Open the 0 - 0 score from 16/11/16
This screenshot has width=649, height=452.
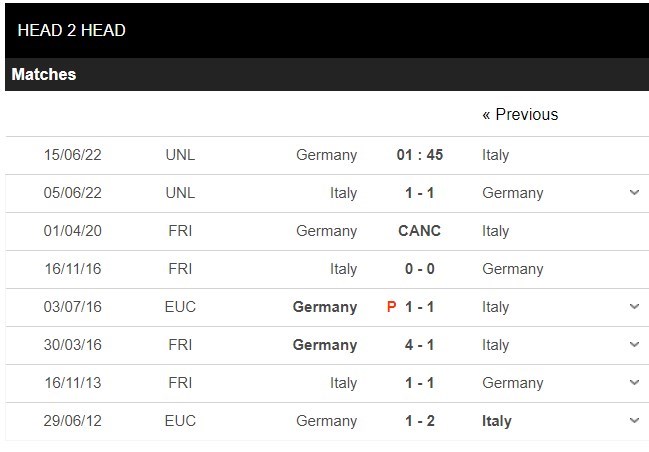tap(419, 269)
